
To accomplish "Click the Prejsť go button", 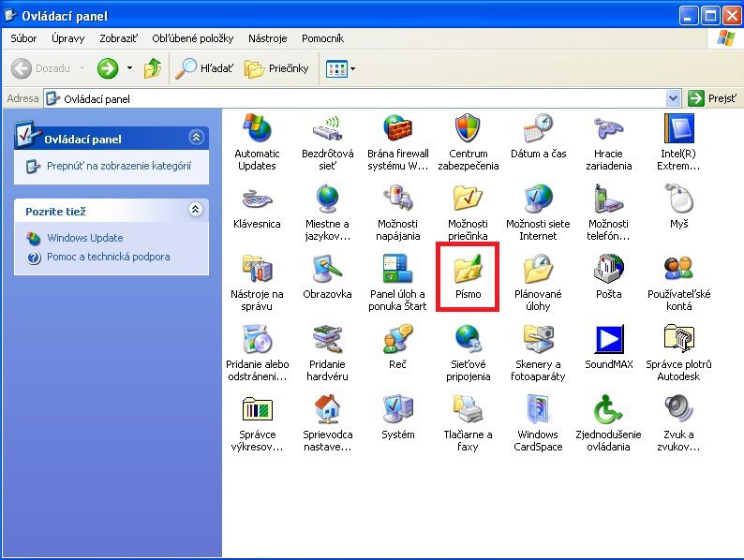I will point(713,98).
